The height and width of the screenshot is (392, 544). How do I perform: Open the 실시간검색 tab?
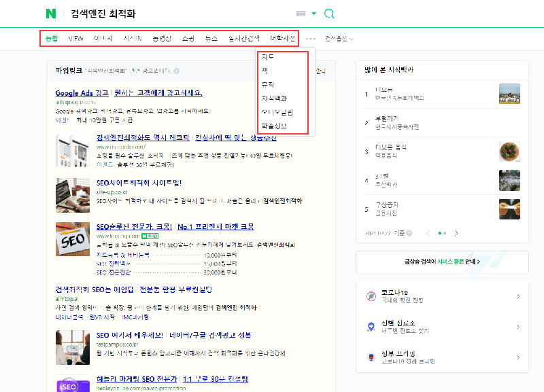point(243,39)
